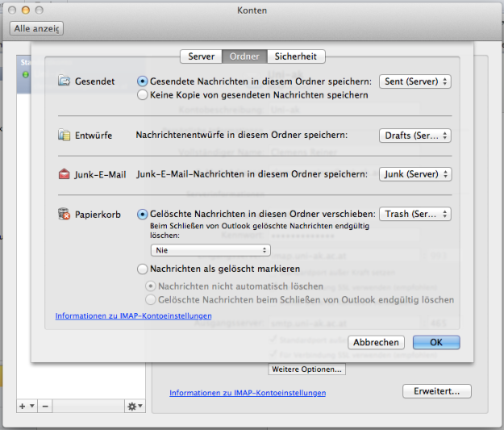
Task: Switch to the Server tab
Action: (x=201, y=56)
